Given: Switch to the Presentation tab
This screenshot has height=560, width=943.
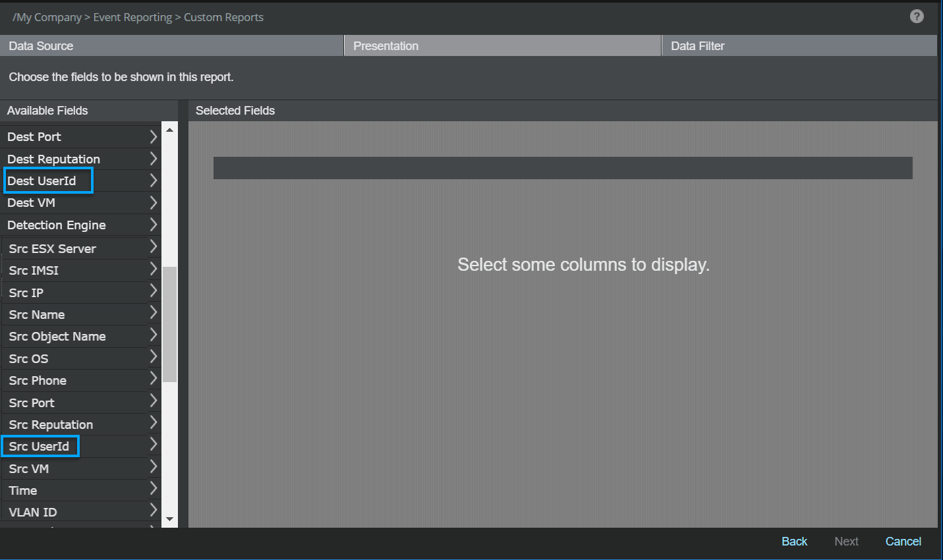Looking at the screenshot, I should tap(502, 46).
